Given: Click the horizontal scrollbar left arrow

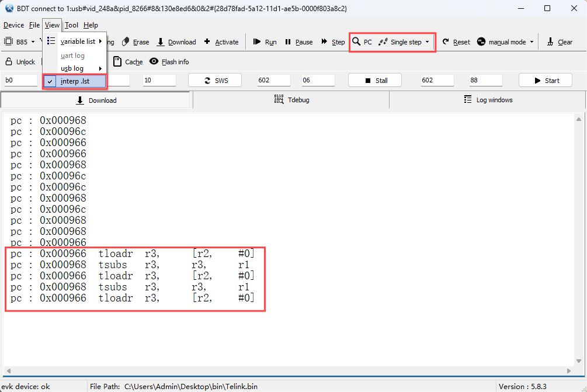Looking at the screenshot, I should pos(9,370).
